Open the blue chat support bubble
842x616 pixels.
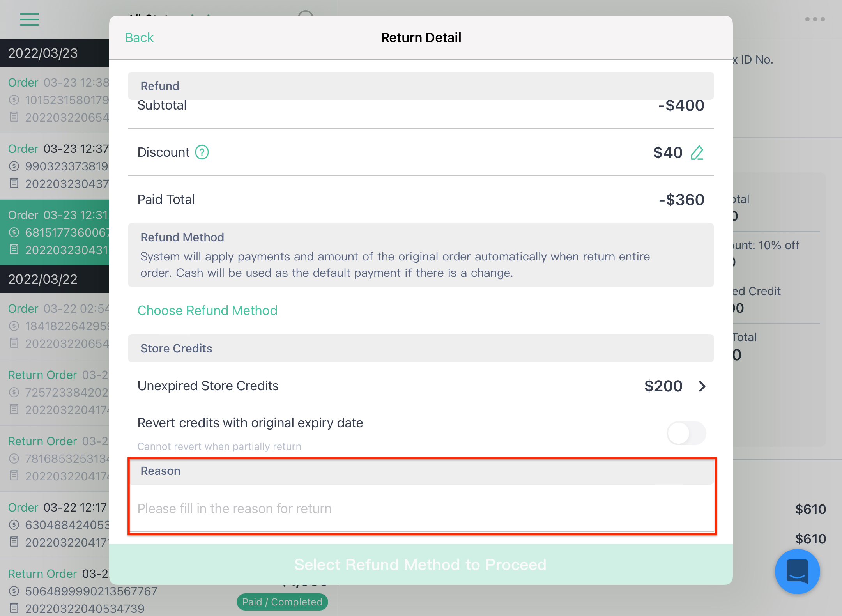[797, 571]
